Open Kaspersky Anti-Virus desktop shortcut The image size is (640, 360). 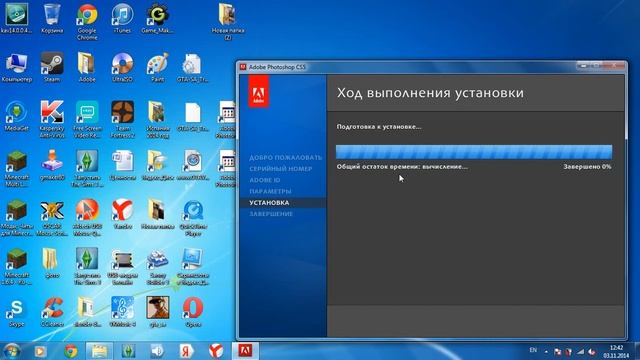[52, 120]
